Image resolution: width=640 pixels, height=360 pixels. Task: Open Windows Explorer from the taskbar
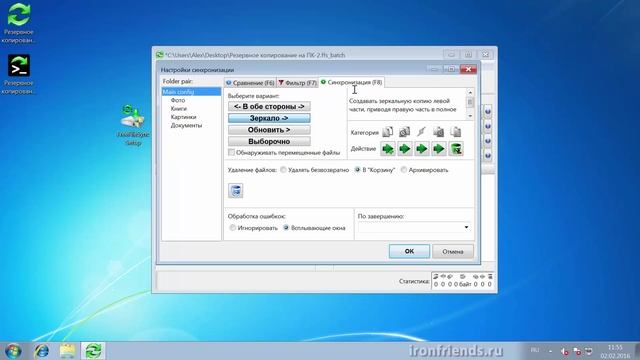pyautogui.click(x=67, y=351)
